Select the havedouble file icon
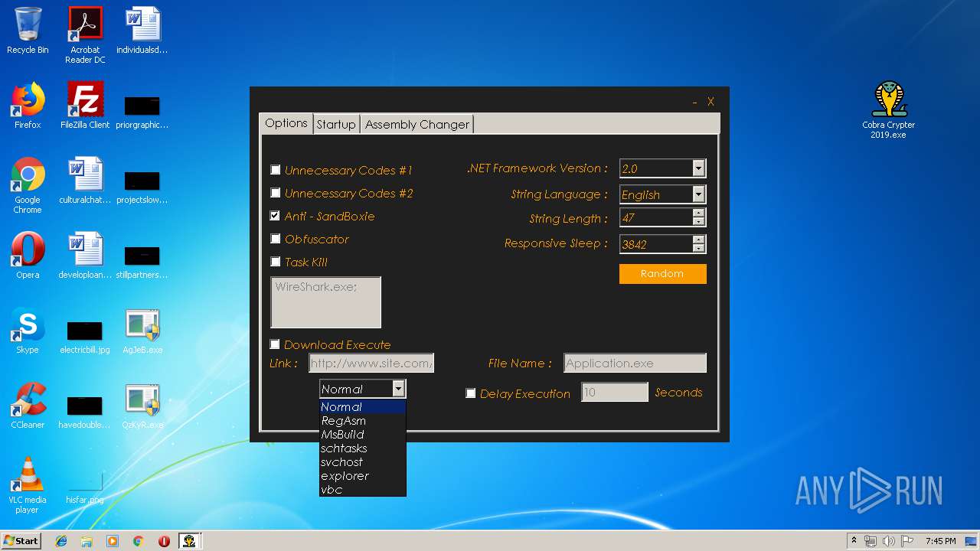 pyautogui.click(x=85, y=411)
